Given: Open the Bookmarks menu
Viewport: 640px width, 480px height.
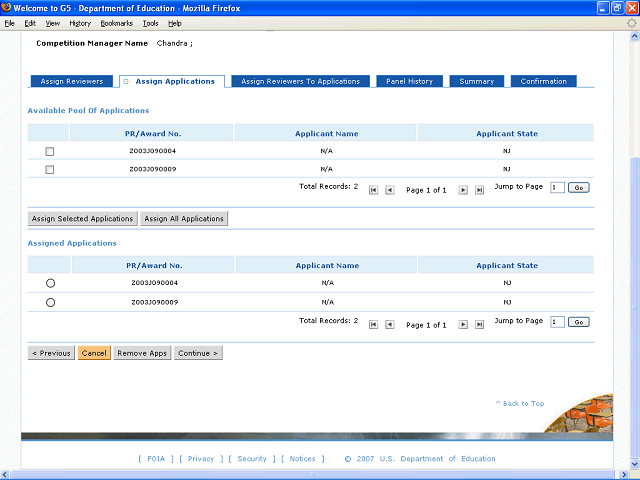Looking at the screenshot, I should point(116,23).
